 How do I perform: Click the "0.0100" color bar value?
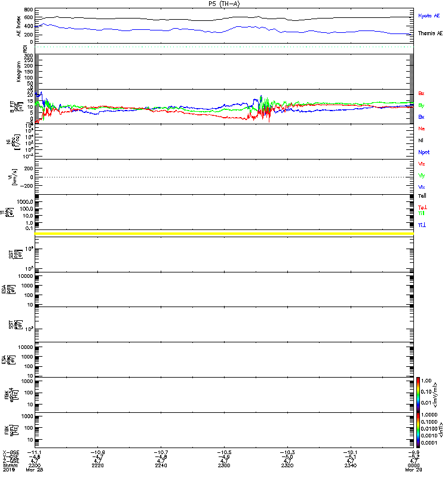click(429, 429)
